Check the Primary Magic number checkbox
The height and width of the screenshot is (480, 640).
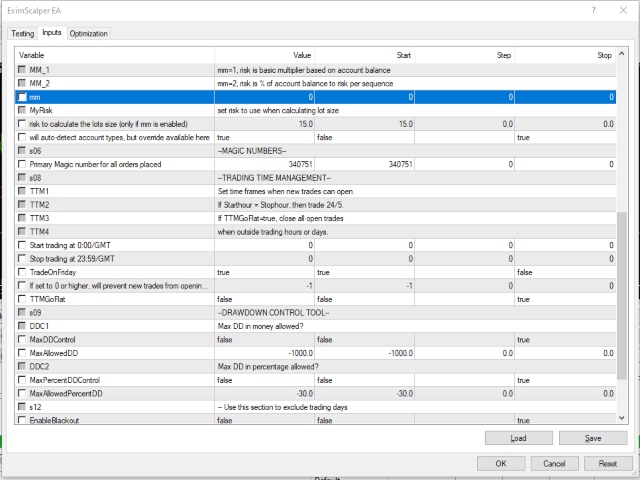22,164
